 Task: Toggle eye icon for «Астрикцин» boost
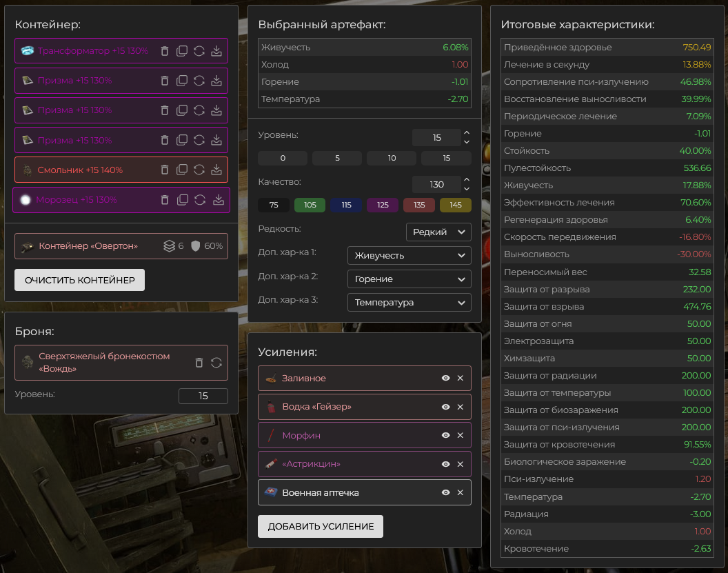pos(445,464)
